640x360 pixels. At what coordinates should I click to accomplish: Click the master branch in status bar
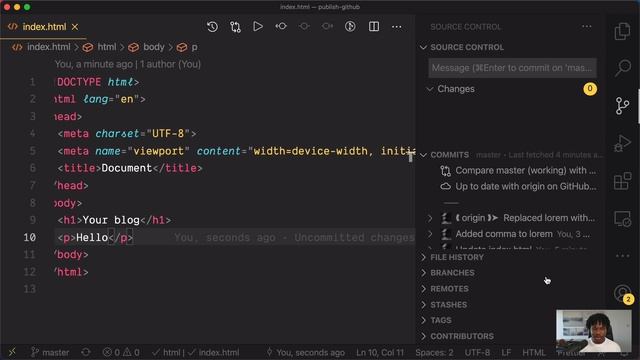(50, 352)
